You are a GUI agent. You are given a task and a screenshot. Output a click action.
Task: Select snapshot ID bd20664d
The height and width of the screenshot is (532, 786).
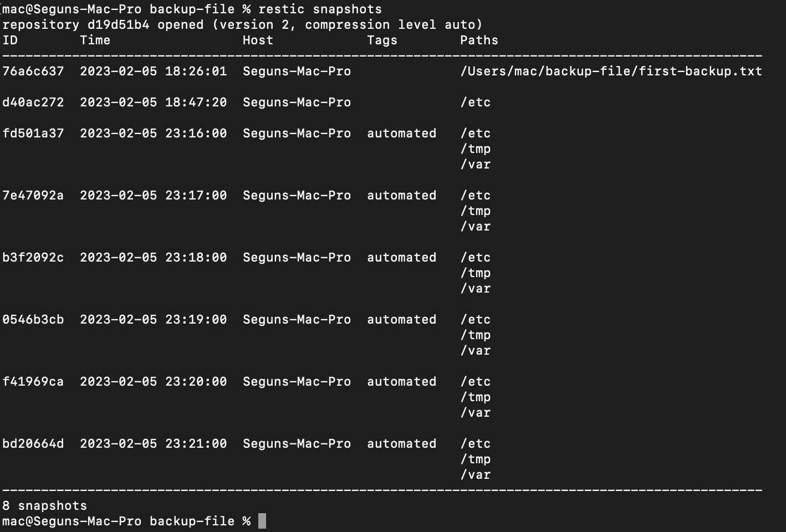click(x=33, y=444)
